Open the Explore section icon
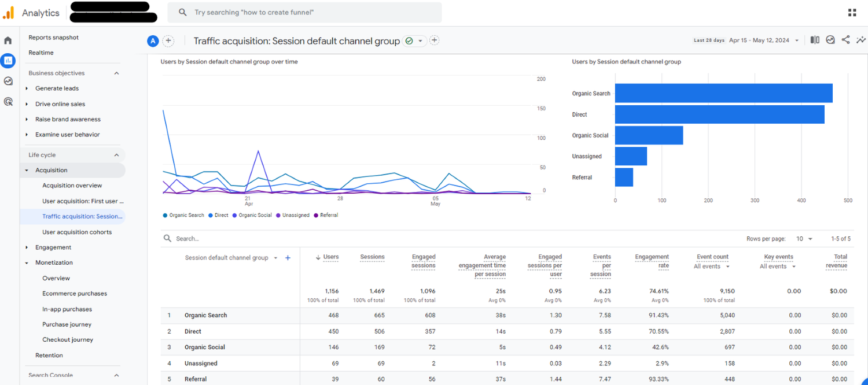Viewport: 868px width, 385px height. point(8,81)
